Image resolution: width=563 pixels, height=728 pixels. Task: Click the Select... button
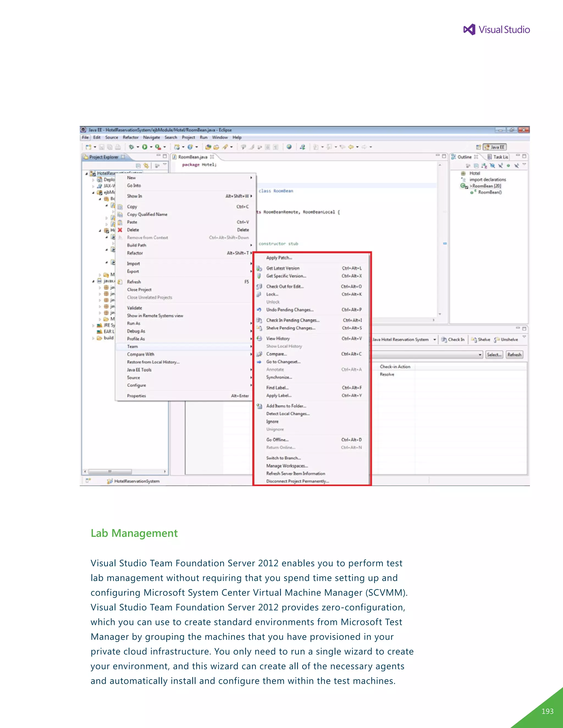[x=494, y=355]
